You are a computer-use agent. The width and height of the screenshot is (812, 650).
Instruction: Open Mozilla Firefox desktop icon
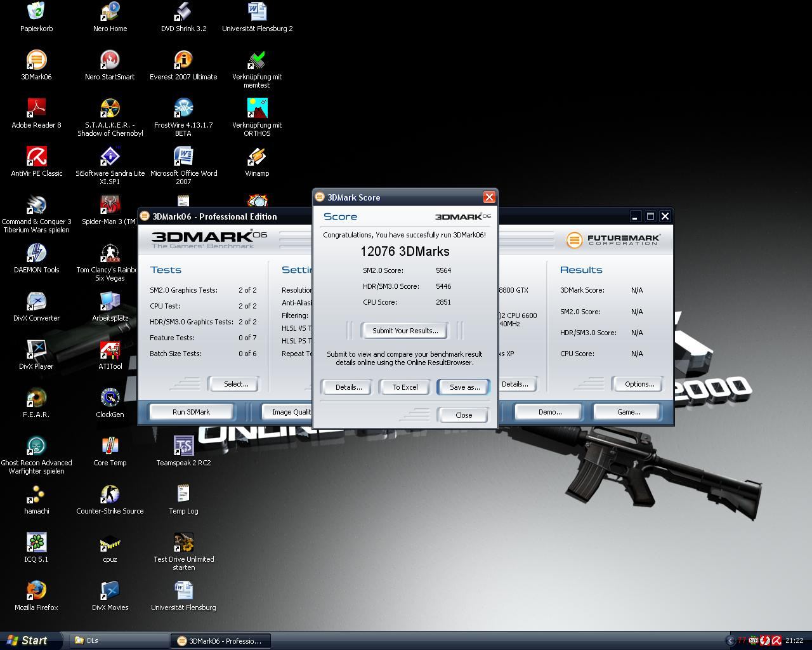pos(36,590)
